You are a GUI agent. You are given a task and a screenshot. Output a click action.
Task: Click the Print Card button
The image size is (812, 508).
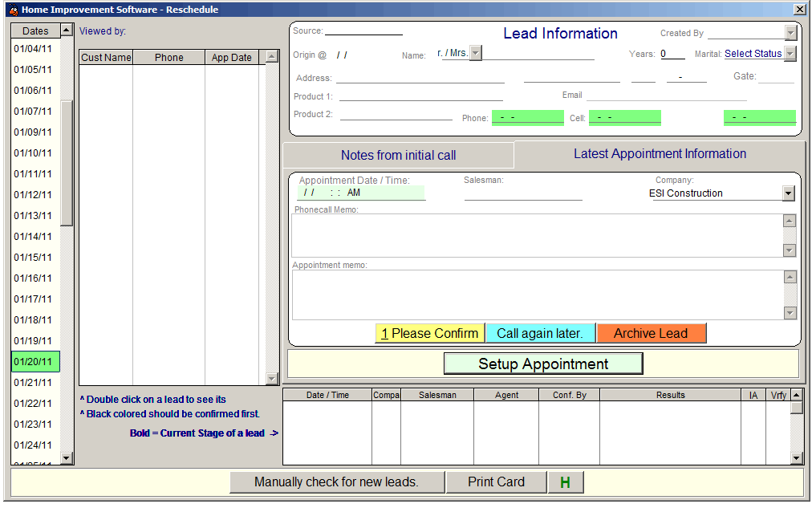[496, 482]
